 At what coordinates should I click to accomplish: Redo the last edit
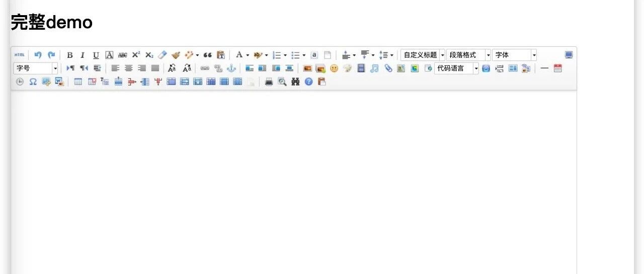point(51,55)
